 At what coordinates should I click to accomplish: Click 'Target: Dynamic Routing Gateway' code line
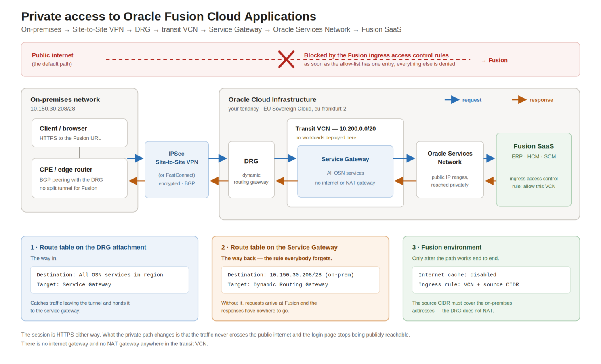coord(278,285)
